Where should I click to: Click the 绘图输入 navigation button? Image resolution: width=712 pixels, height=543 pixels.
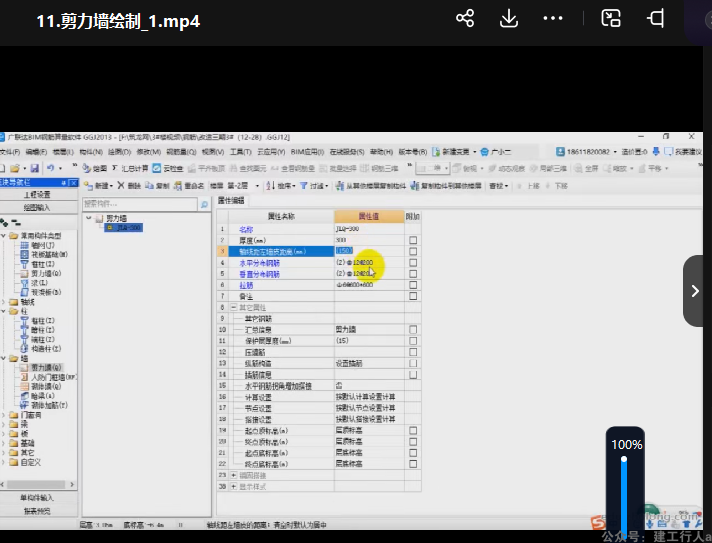pyautogui.click(x=38, y=207)
